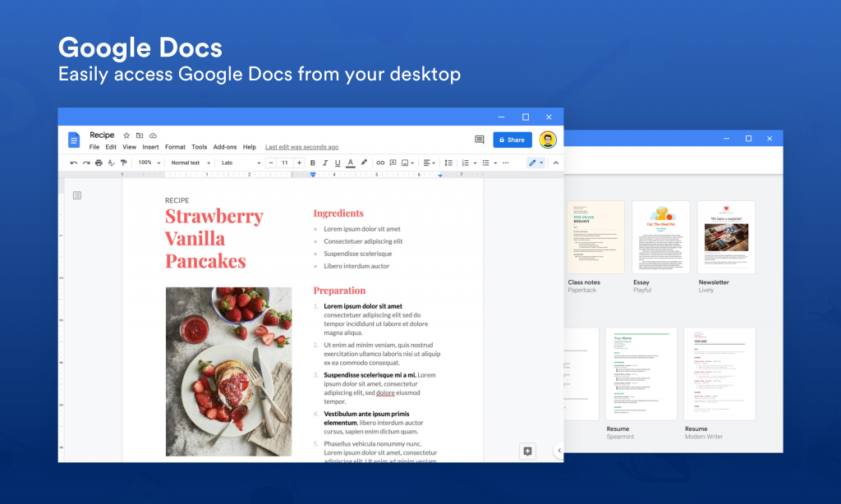This screenshot has width=841, height=504.
Task: Open the View menu
Action: coord(129,147)
